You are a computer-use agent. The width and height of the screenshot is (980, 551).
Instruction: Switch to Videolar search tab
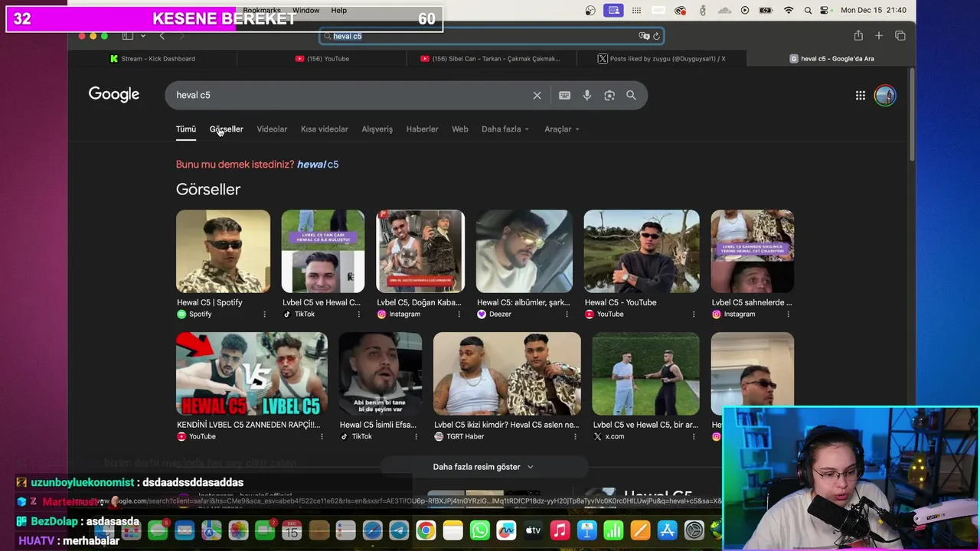(272, 129)
